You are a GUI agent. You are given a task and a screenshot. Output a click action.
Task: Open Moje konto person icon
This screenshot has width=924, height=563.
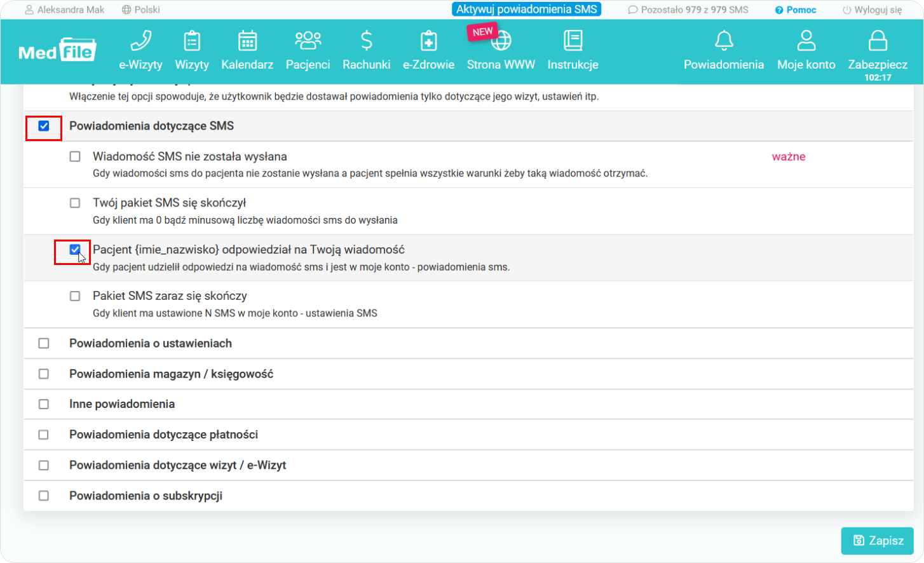point(806,41)
